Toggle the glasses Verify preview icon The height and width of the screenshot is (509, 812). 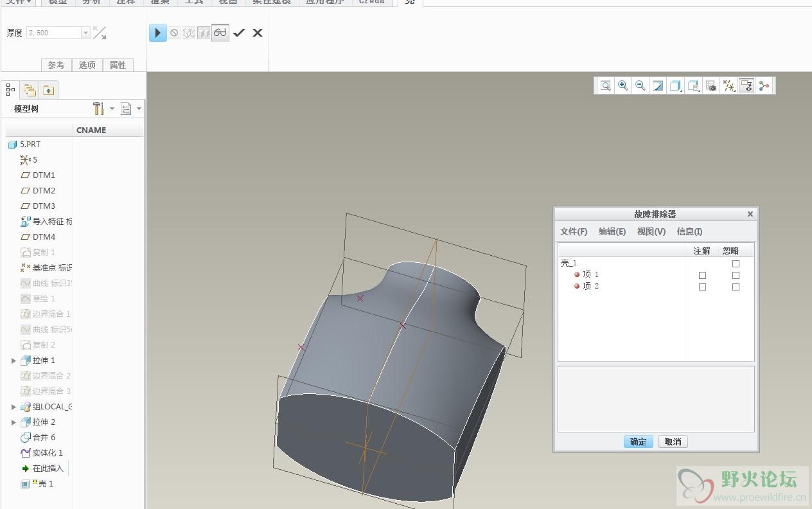(x=220, y=33)
